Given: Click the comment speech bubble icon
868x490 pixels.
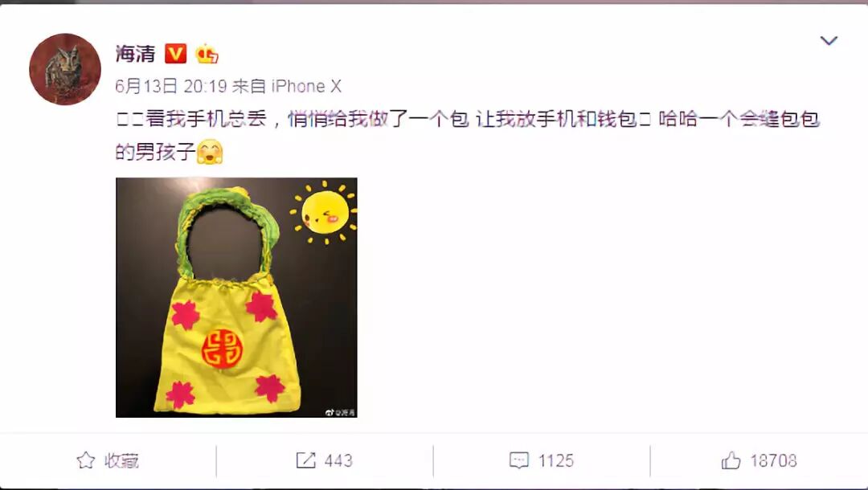Looking at the screenshot, I should [x=518, y=460].
